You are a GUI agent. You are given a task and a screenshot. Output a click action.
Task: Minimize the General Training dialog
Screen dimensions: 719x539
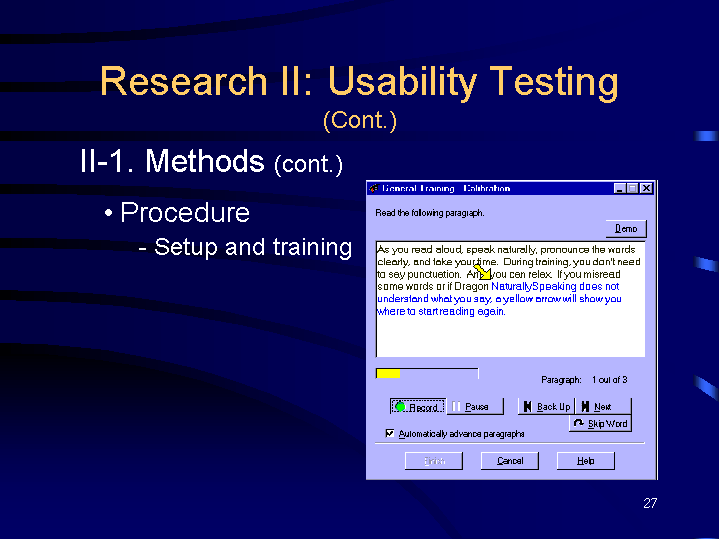point(619,188)
